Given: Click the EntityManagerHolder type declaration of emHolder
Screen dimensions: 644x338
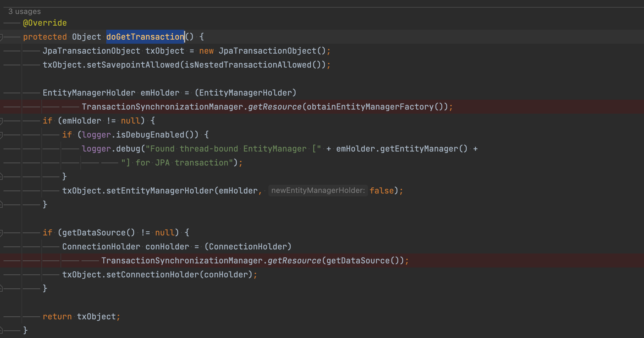Looking at the screenshot, I should (89, 93).
